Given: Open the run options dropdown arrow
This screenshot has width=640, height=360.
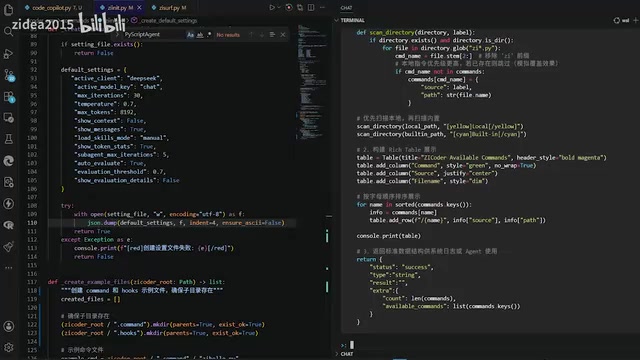Looking at the screenshot, I should coord(279,7).
